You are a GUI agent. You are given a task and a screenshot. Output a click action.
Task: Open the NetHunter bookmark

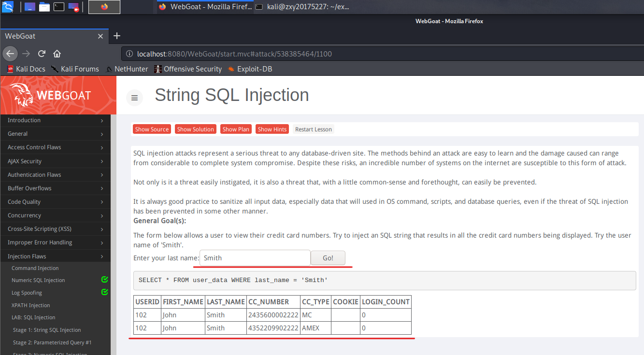tap(127, 69)
